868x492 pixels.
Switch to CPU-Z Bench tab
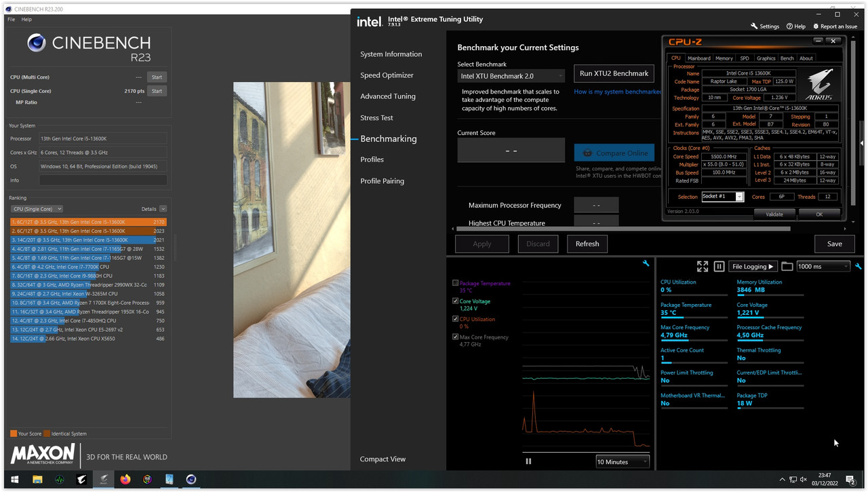pyautogui.click(x=787, y=58)
